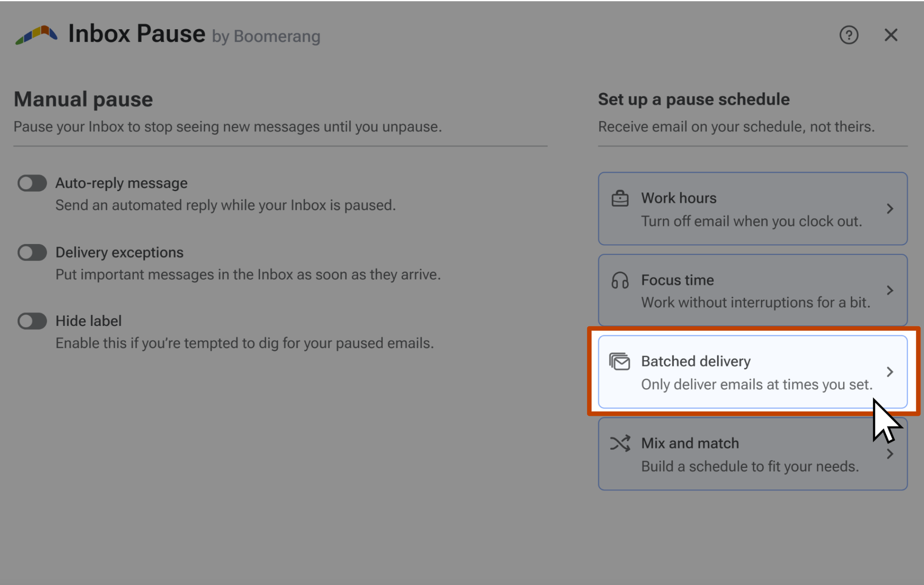Screen dimensions: 924x585
Task: Click the Auto-reply message label
Action: (121, 183)
